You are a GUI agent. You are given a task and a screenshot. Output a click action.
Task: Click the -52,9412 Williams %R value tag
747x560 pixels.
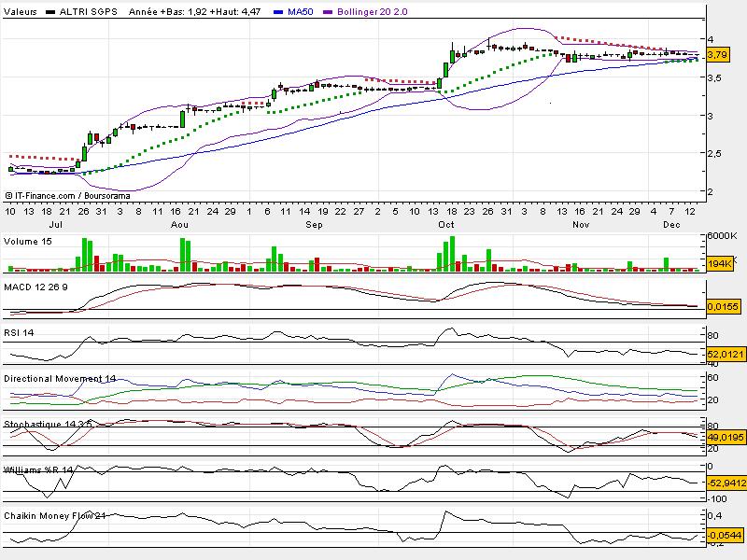[726, 483]
